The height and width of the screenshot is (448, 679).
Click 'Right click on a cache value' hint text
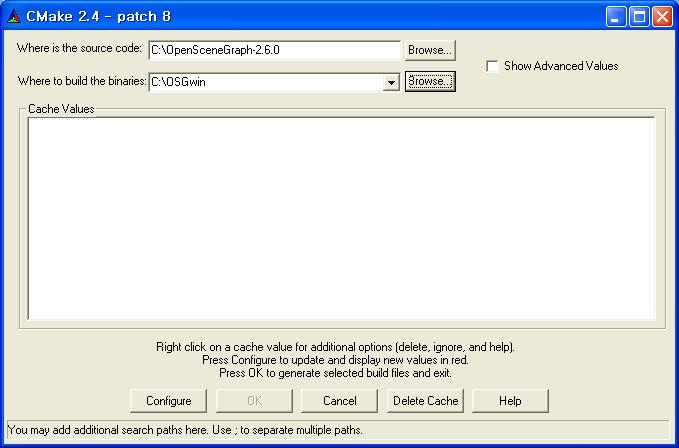[335, 347]
